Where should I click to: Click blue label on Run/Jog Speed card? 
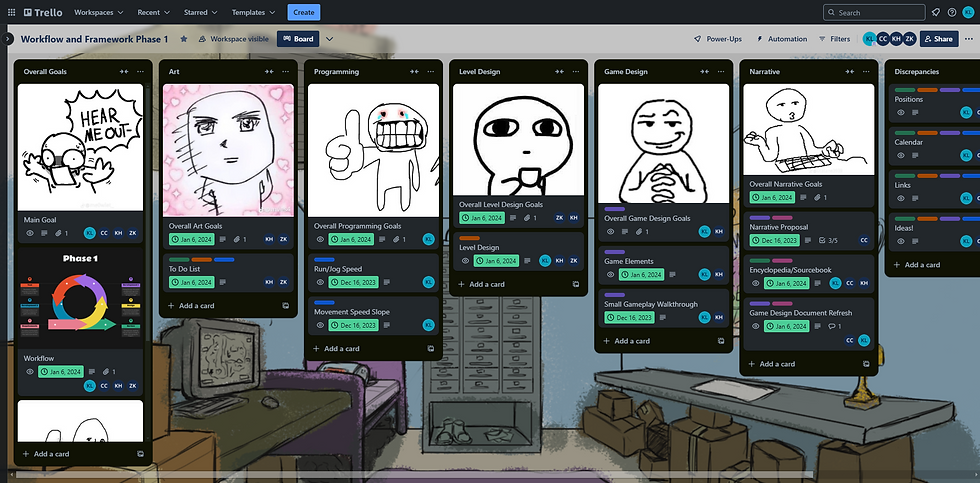(x=324, y=259)
